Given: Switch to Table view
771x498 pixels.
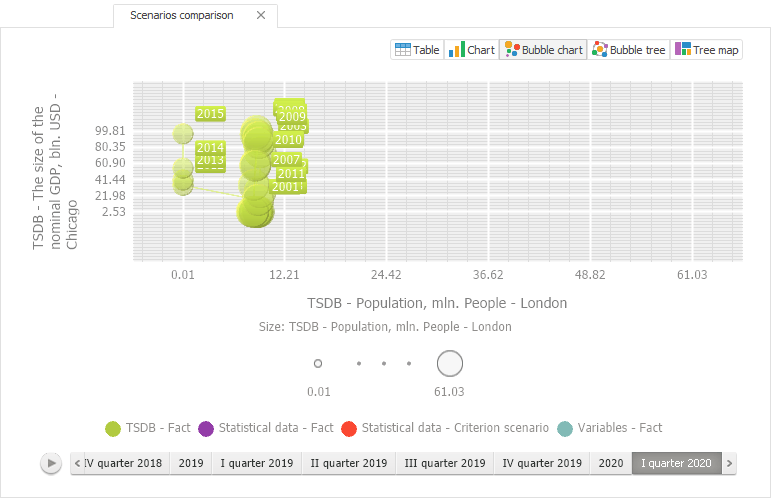Looking at the screenshot, I should point(417,50).
